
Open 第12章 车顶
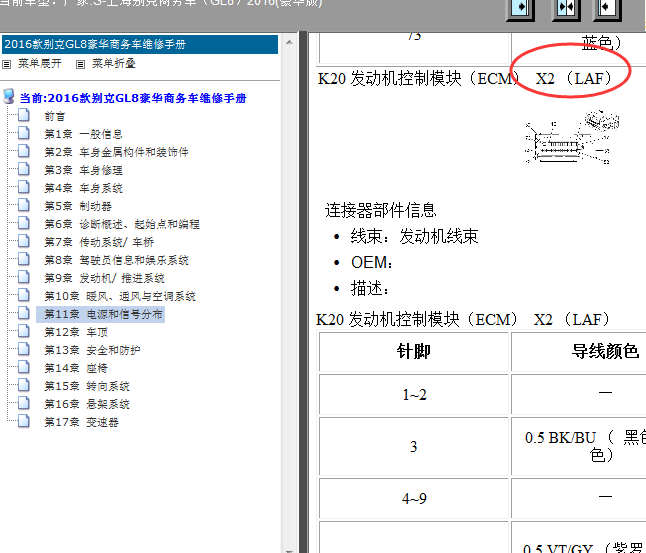pyautogui.click(x=76, y=332)
